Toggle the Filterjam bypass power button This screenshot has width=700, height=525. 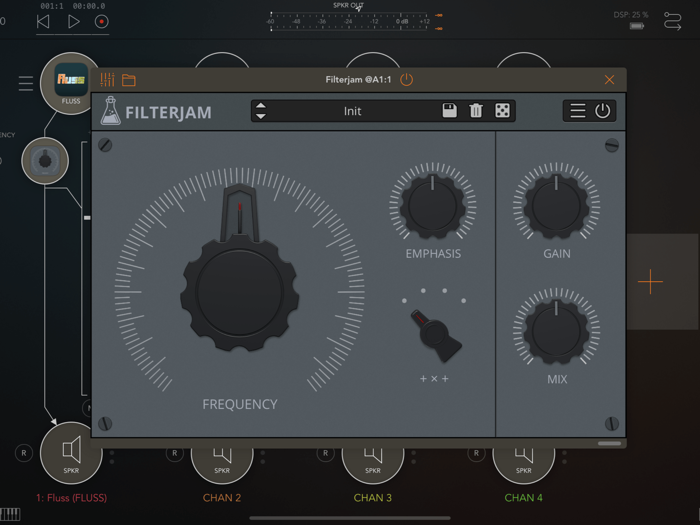point(602,111)
